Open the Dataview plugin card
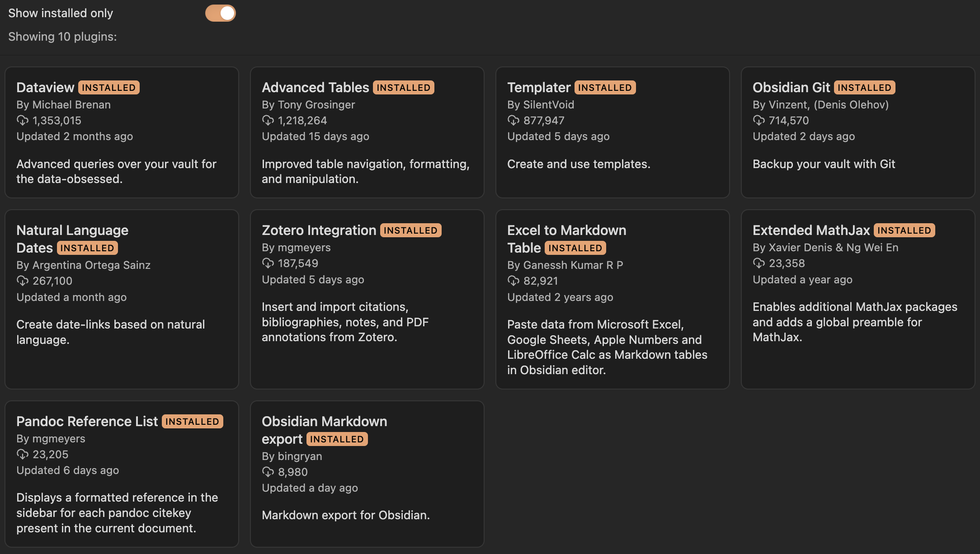Image resolution: width=980 pixels, height=554 pixels. pos(122,132)
